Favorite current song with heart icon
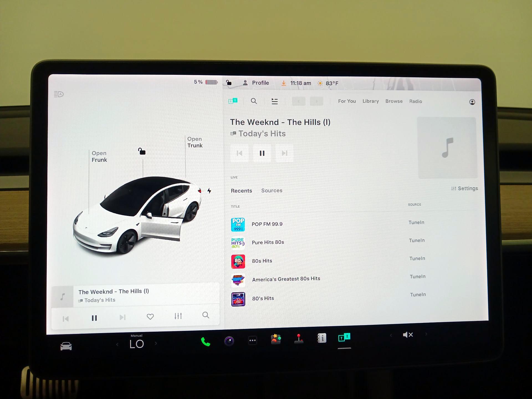This screenshot has width=532, height=399. point(150,316)
